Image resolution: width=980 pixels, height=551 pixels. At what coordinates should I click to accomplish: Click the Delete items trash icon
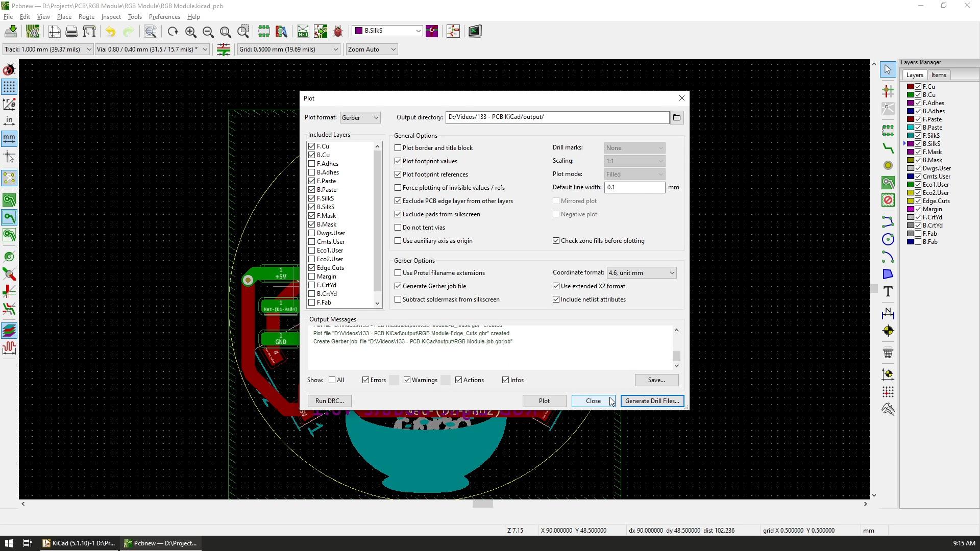888,353
